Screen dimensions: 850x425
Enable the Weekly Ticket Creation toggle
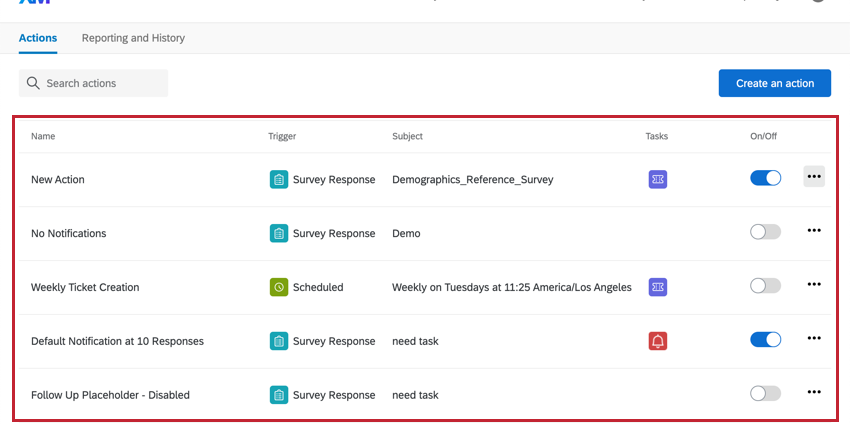(x=765, y=286)
